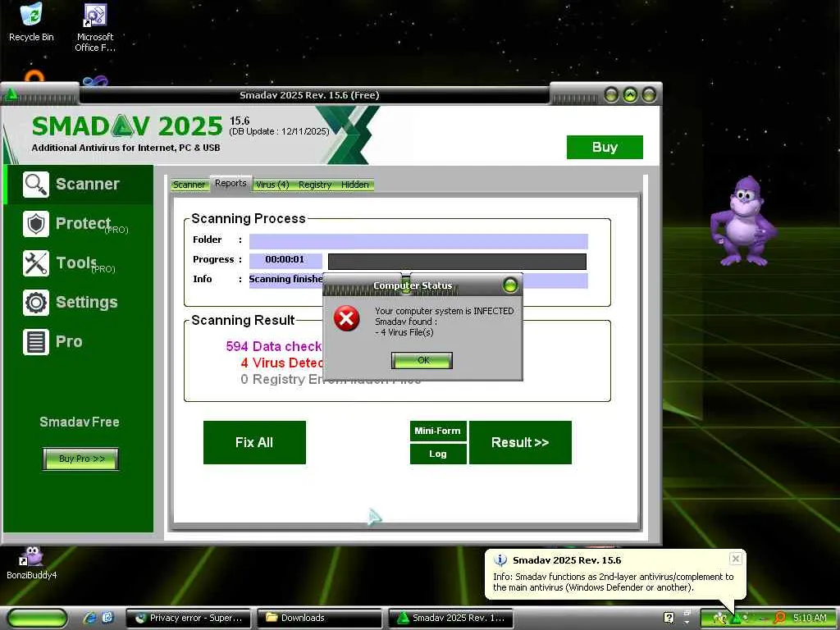Image resolution: width=840 pixels, height=630 pixels.
Task: Switch to Downloads folder taskbar button
Action: point(320,619)
